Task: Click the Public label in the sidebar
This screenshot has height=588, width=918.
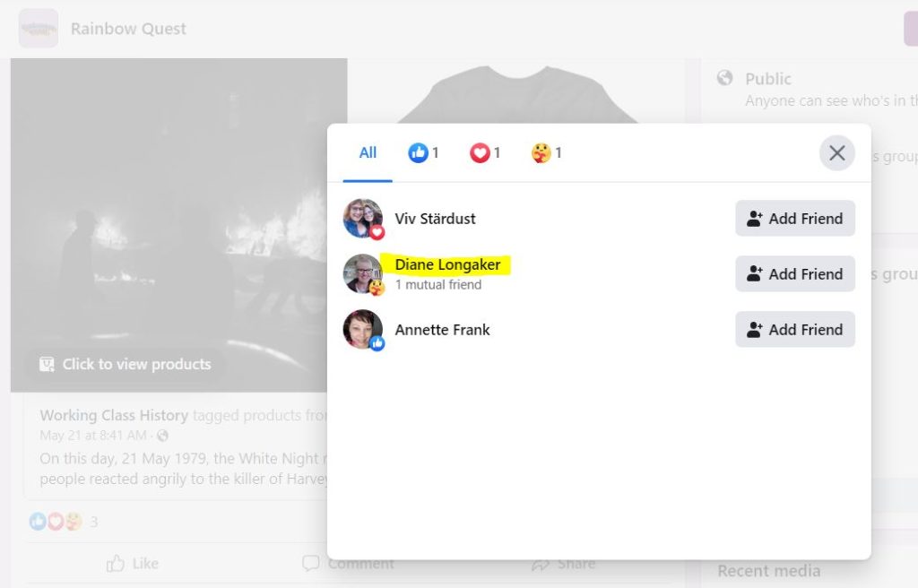Action: click(768, 79)
